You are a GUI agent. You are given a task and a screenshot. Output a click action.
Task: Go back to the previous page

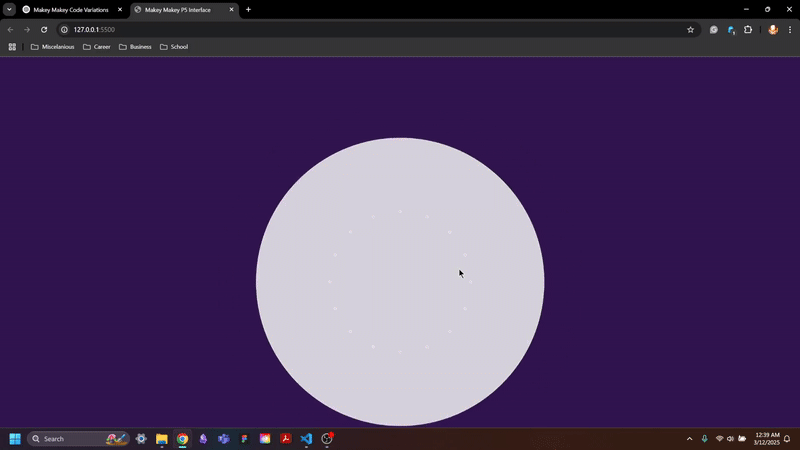pos(11,30)
